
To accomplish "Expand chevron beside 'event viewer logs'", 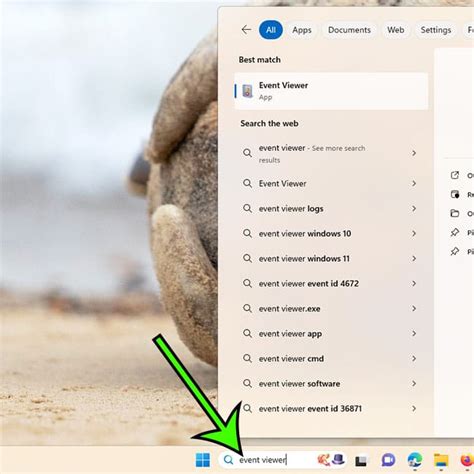I will click(x=414, y=209).
